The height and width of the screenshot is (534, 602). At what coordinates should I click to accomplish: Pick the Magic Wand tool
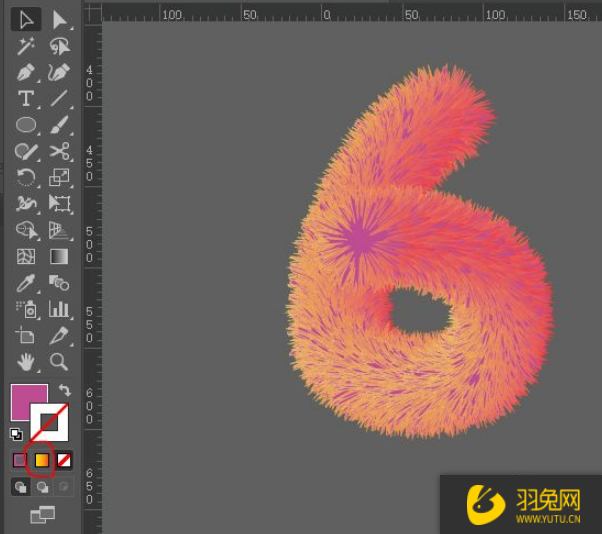point(26,46)
